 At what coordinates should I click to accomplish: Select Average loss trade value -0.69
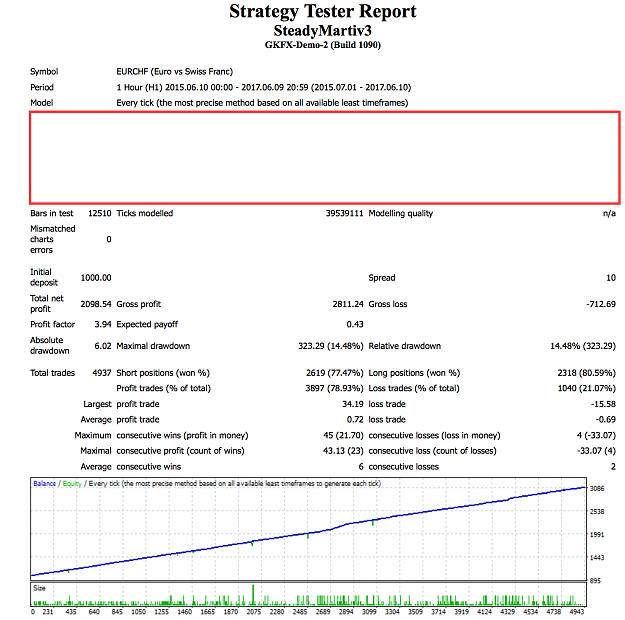605,420
